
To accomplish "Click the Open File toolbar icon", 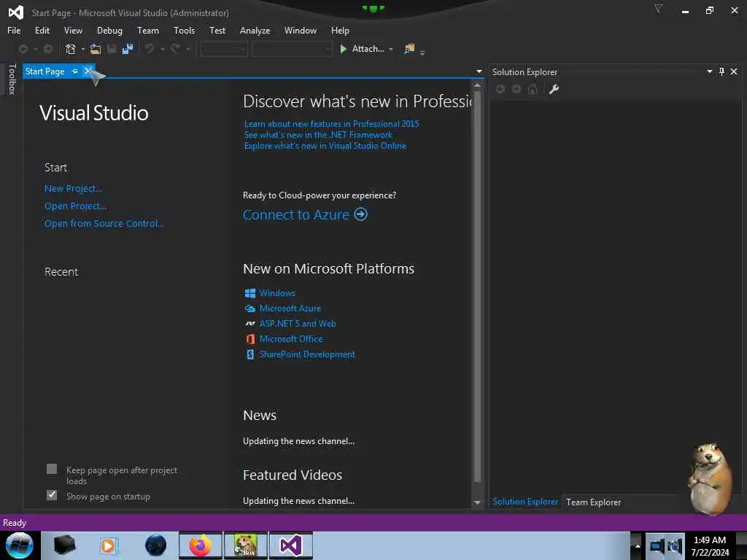I will (96, 49).
